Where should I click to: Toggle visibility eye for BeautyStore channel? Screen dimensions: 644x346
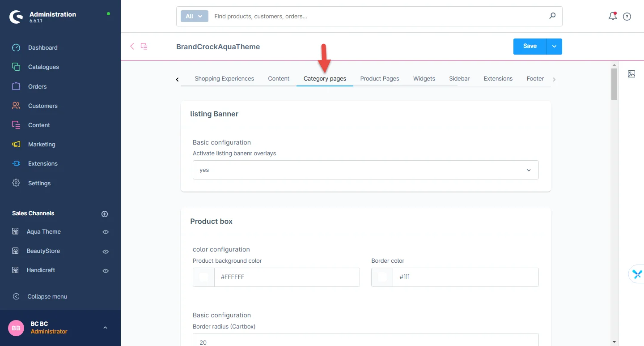pyautogui.click(x=106, y=252)
